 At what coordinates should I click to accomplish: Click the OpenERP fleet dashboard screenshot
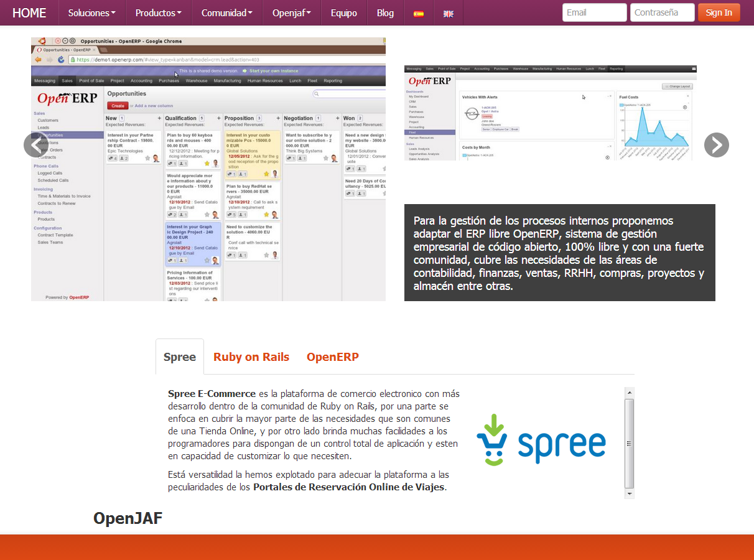pos(551,113)
